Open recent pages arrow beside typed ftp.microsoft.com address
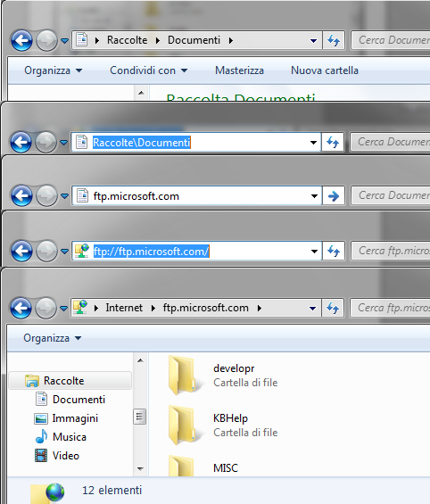 [x=64, y=195]
